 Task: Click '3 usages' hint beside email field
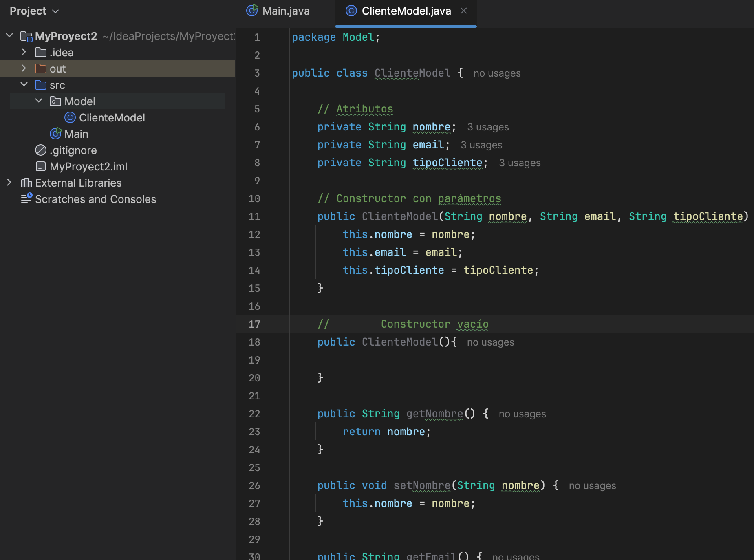(481, 145)
